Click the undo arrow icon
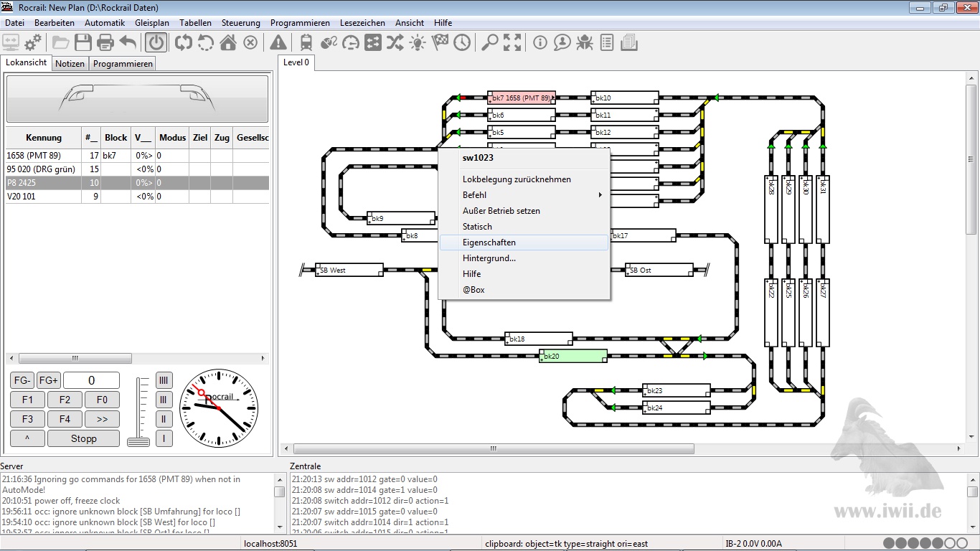 pyautogui.click(x=128, y=42)
